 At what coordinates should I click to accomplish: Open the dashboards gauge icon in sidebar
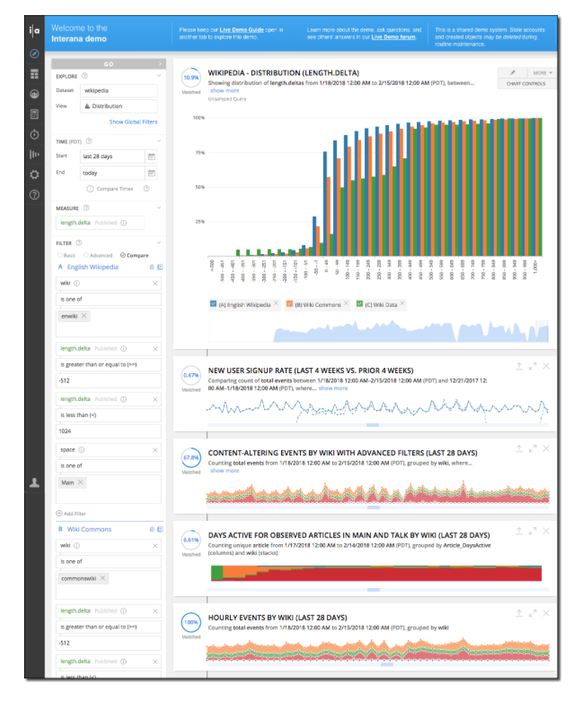tap(35, 94)
